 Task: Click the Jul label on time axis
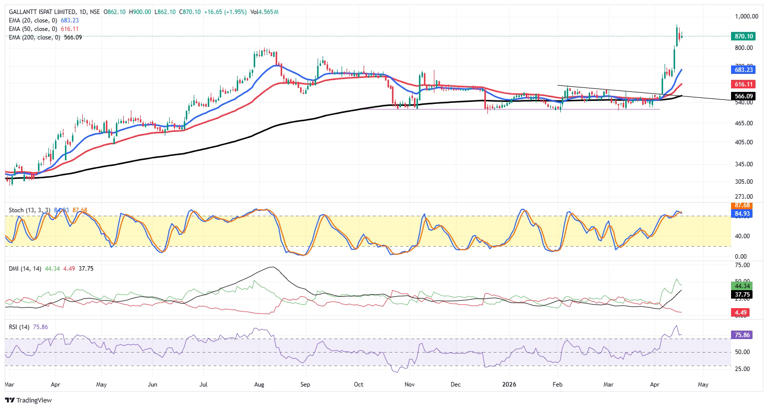click(x=203, y=385)
